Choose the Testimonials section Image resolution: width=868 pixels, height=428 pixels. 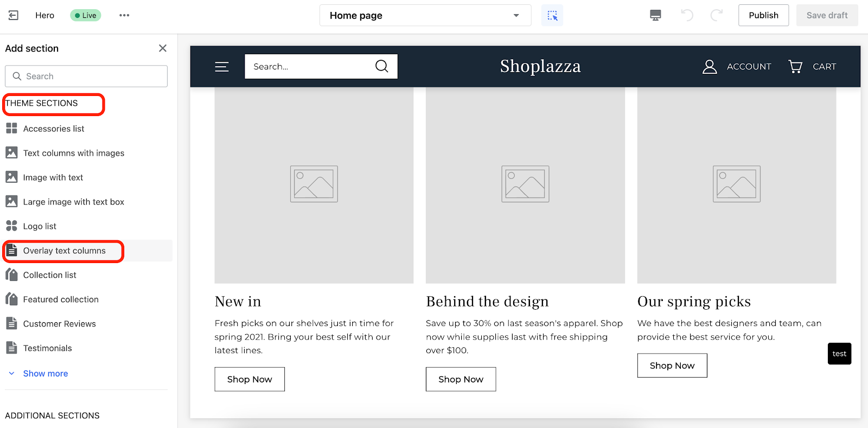click(x=47, y=348)
